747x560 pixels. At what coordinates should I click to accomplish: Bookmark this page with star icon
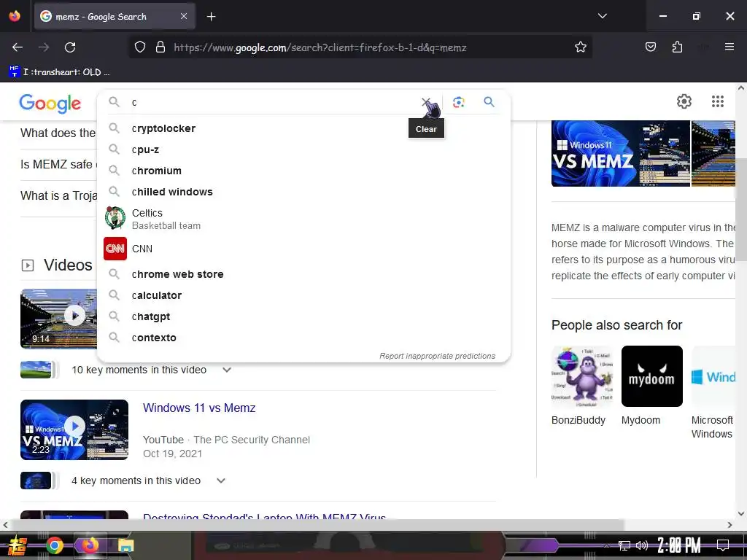click(x=580, y=47)
